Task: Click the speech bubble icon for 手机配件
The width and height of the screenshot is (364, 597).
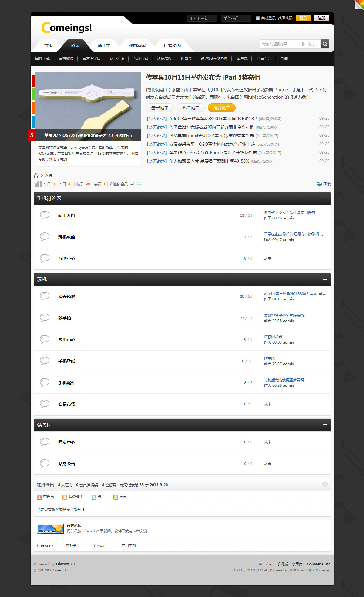Action: tap(45, 382)
